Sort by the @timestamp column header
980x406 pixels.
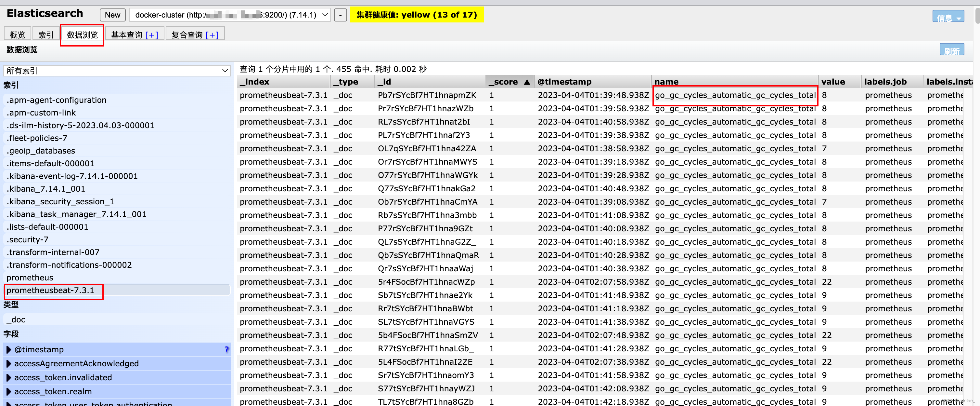coord(593,82)
